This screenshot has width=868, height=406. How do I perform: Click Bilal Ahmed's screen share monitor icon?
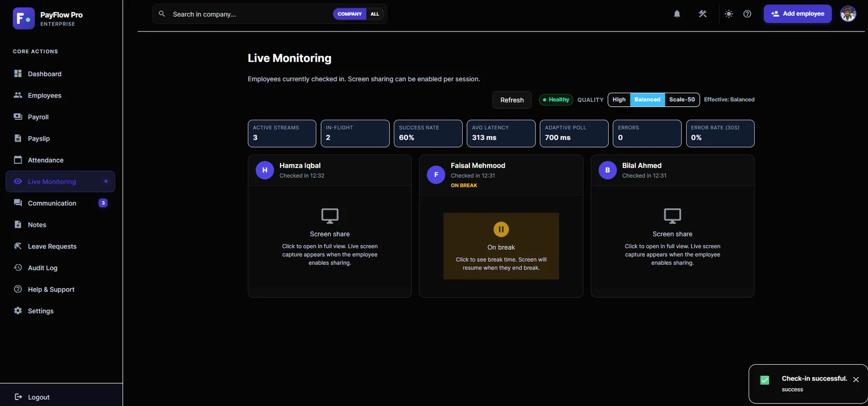click(x=672, y=216)
